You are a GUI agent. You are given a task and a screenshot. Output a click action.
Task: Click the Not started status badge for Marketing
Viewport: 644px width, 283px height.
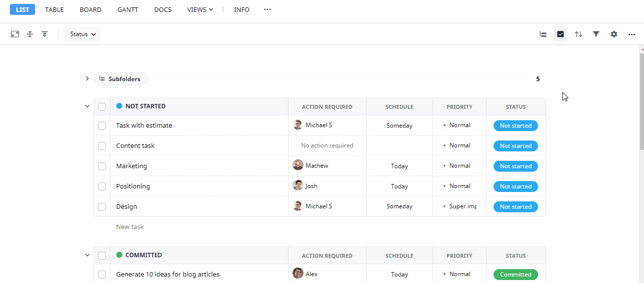point(515,166)
